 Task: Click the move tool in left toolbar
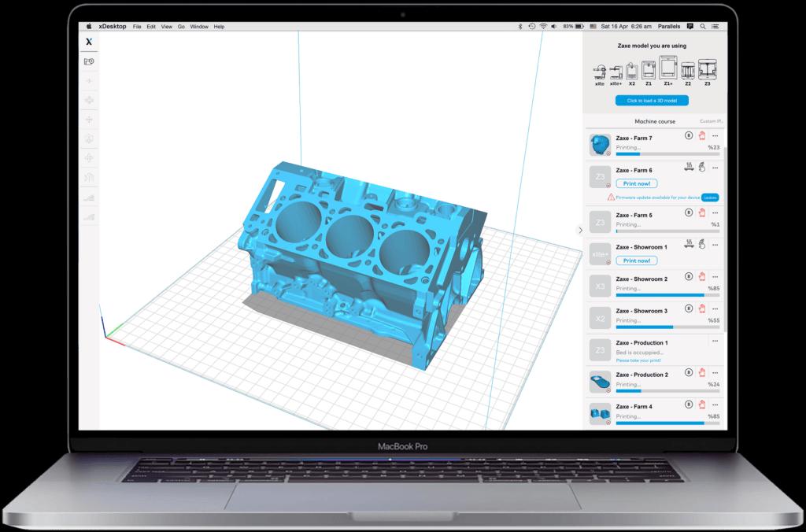pyautogui.click(x=89, y=100)
